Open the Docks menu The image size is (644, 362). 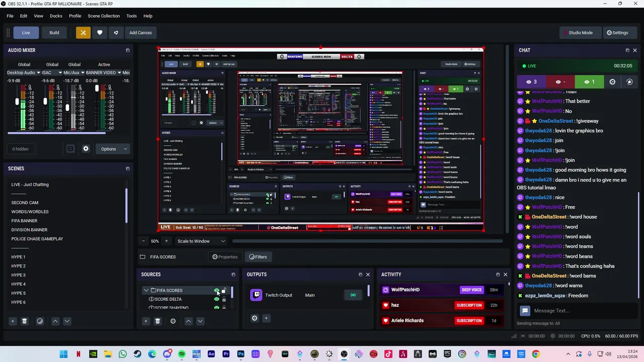pos(56,16)
